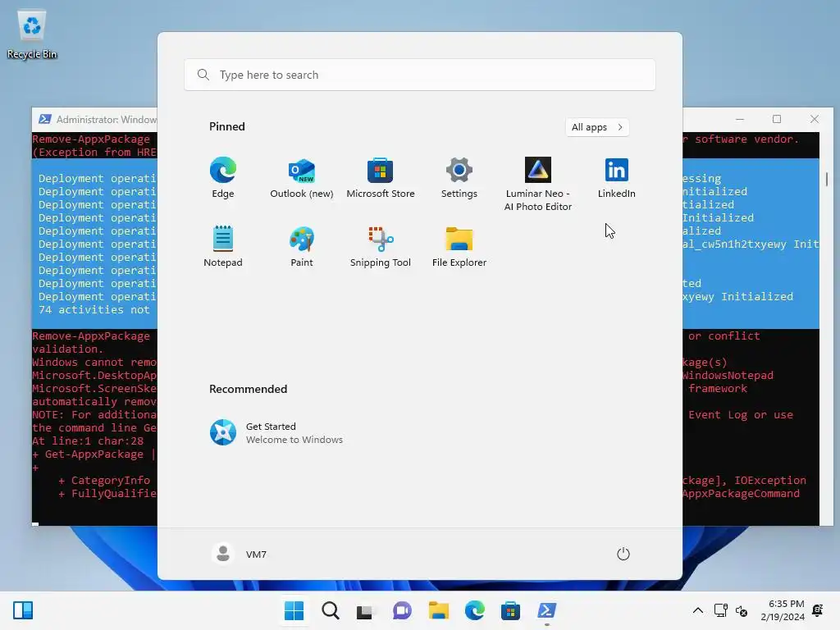Click muted volume tray icon
840x630 pixels.
click(x=742, y=610)
